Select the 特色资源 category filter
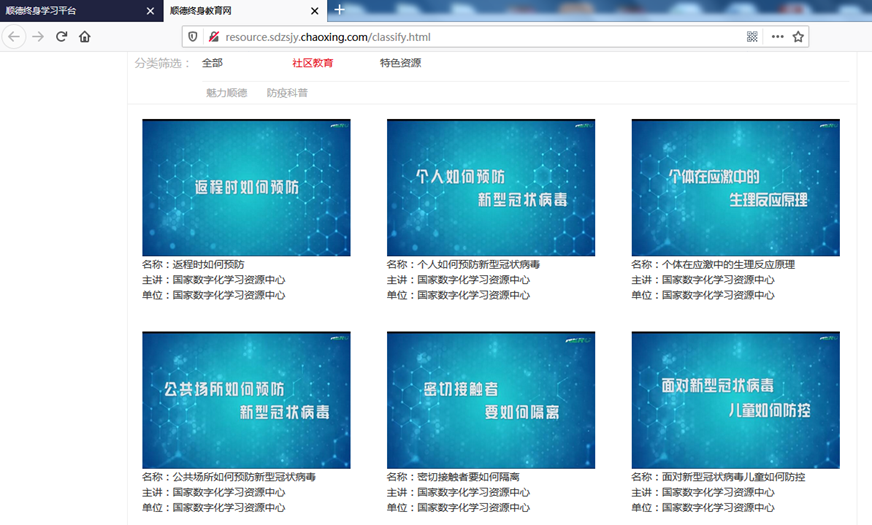Screen dimensions: 872x525 click(400, 63)
